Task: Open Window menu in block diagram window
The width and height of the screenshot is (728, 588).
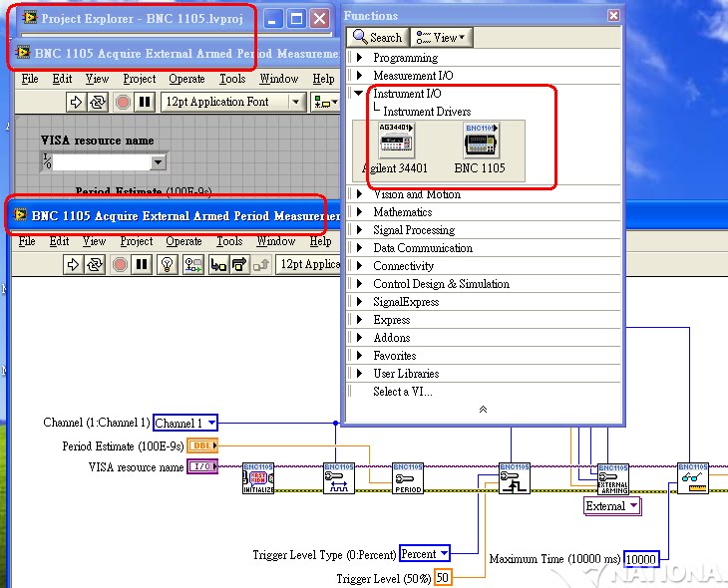Action: click(276, 241)
